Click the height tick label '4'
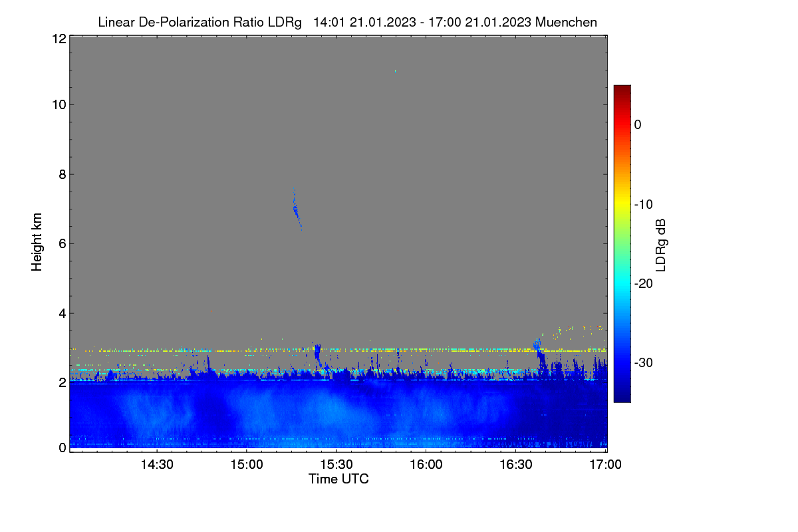Image resolution: width=798 pixels, height=532 pixels. [x=62, y=313]
